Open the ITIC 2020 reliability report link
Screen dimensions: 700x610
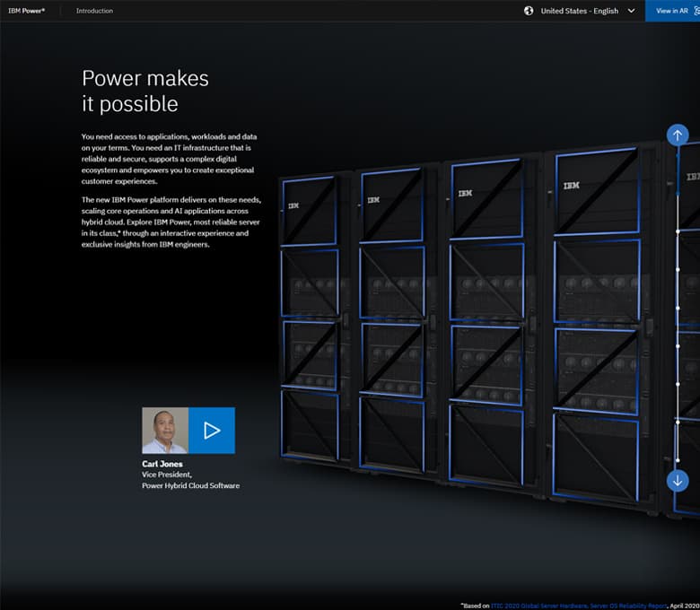[583, 606]
